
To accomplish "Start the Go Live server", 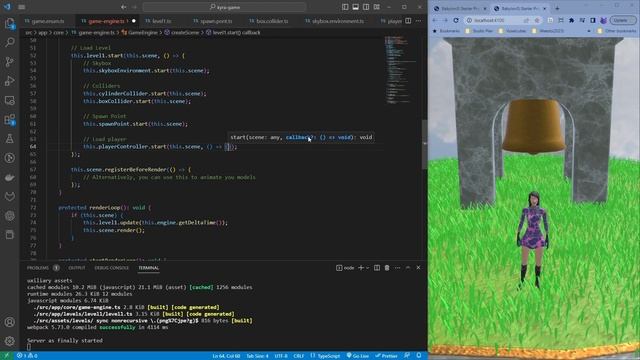I will click(x=358, y=356).
